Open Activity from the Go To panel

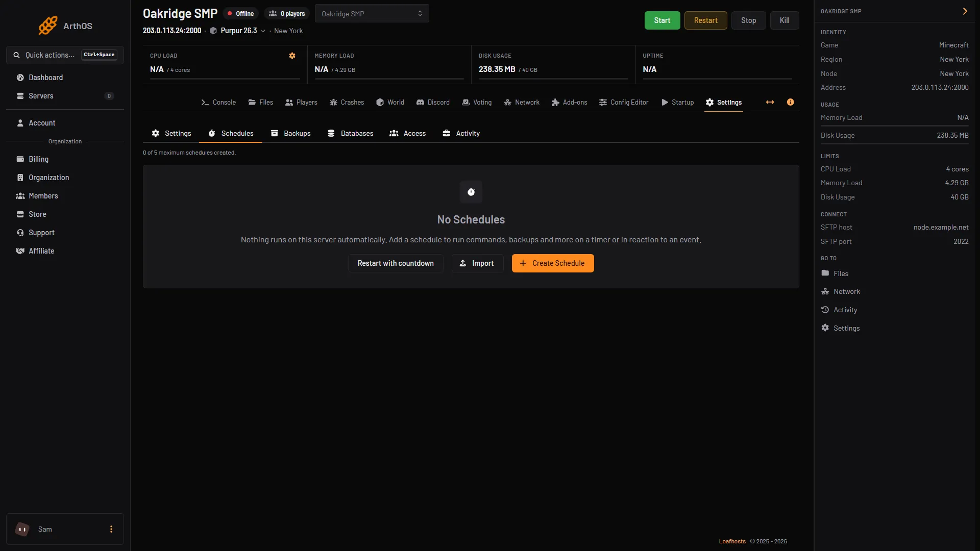839,310
